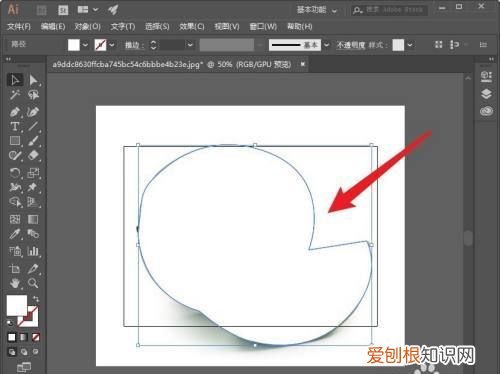Open the Layers panel icon

point(486,94)
